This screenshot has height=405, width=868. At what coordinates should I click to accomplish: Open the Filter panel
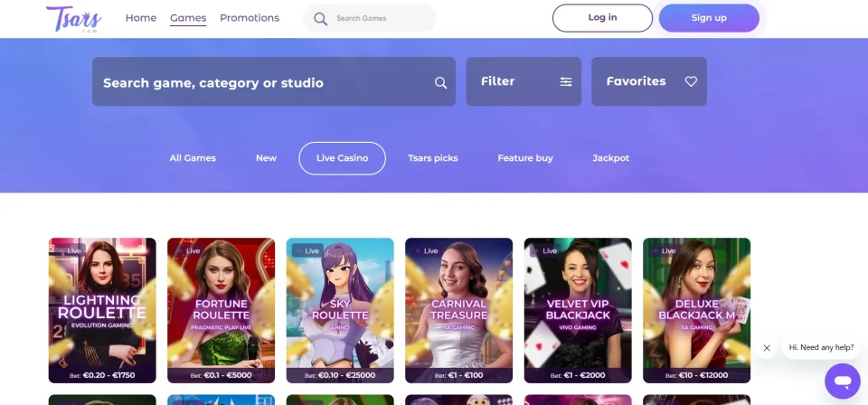tap(524, 81)
